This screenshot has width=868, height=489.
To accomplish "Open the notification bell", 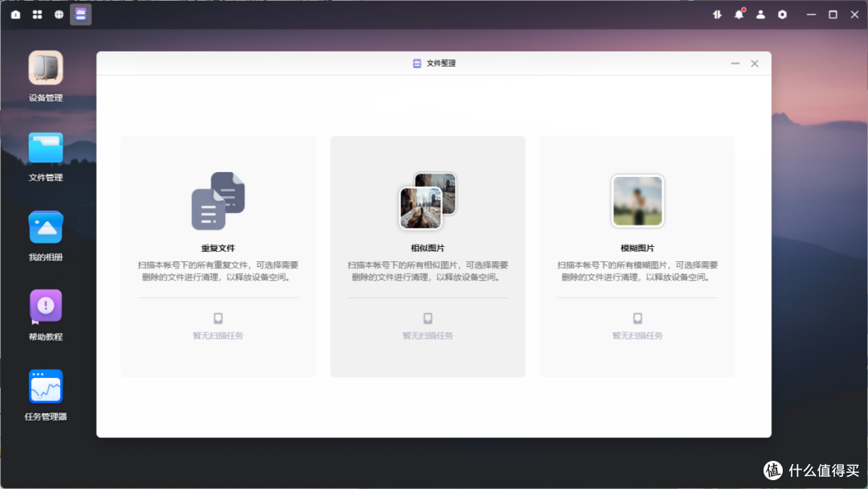I will pos(739,14).
